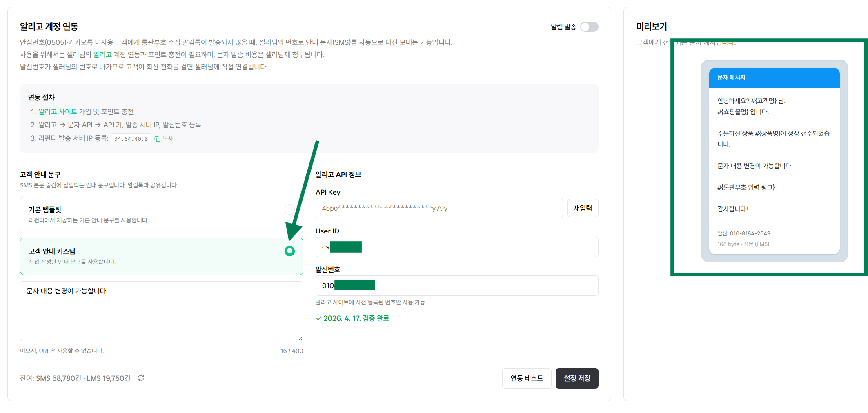This screenshot has width=868, height=413.
Task: Click the 문자 메시지 preview header
Action: 774,78
